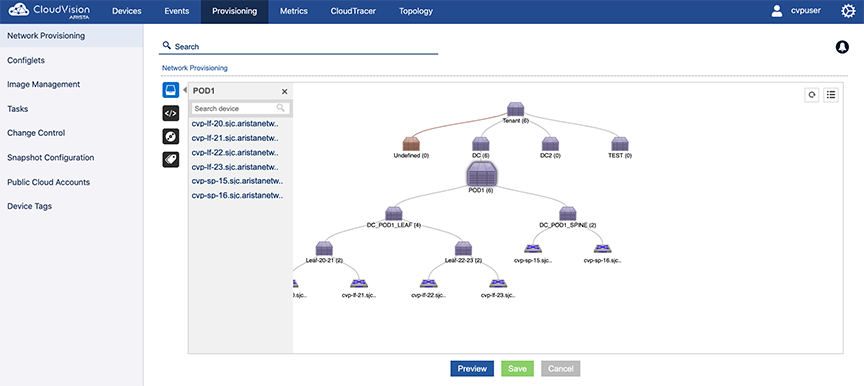
Task: Select the blue device view icon
Action: [171, 90]
